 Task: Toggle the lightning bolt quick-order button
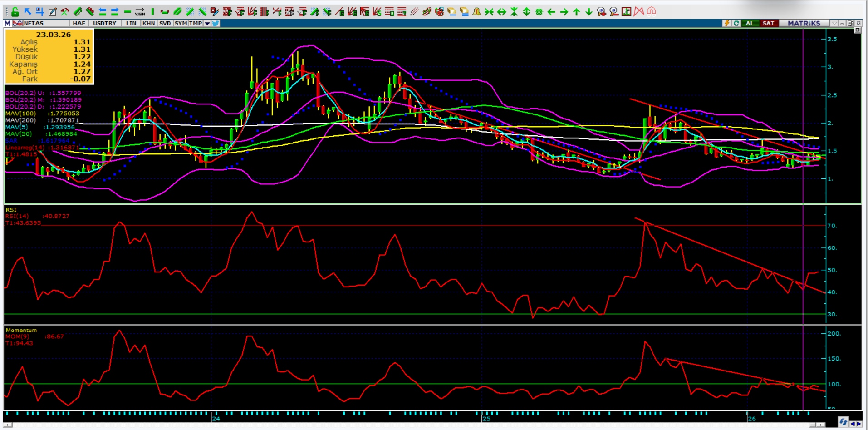coord(727,23)
